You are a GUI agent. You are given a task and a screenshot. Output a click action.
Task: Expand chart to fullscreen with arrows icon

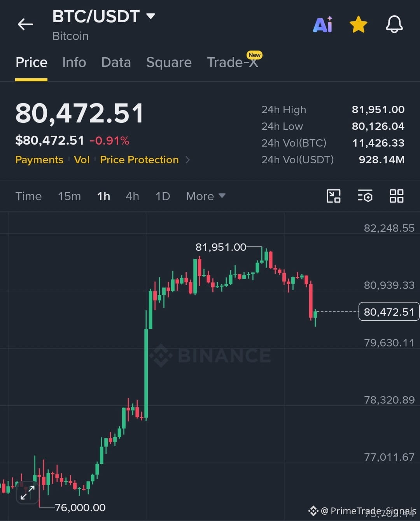pyautogui.click(x=28, y=492)
